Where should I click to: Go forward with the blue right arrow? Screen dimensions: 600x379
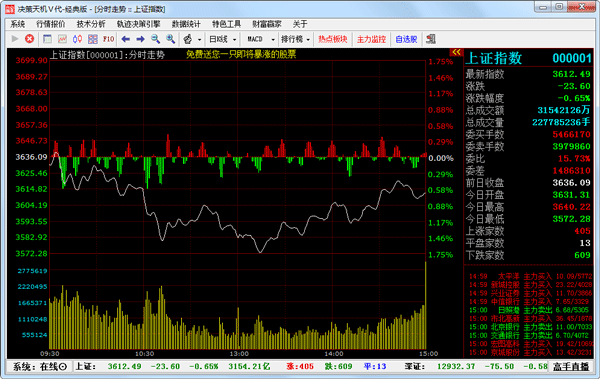(x=140, y=39)
